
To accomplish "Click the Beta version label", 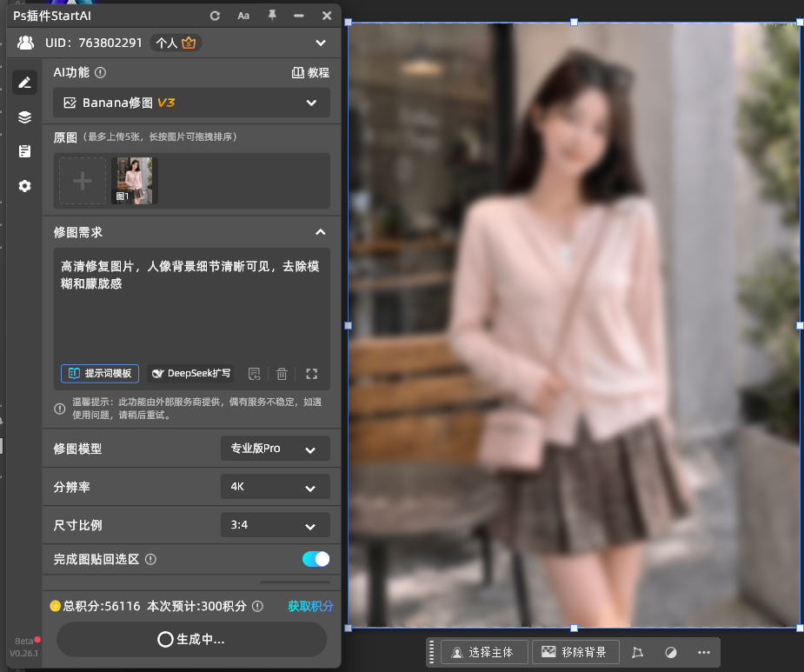I will (24, 642).
